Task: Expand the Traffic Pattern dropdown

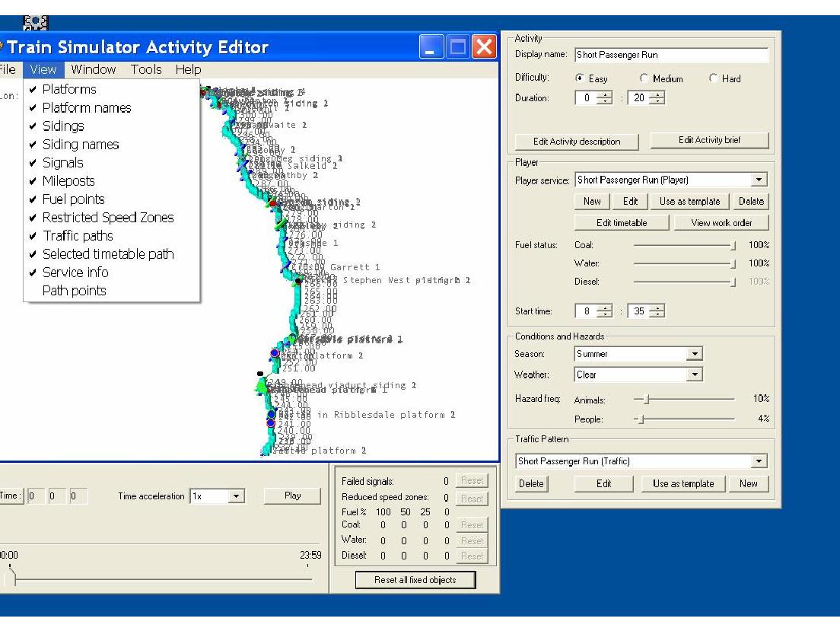Action: pyautogui.click(x=758, y=461)
